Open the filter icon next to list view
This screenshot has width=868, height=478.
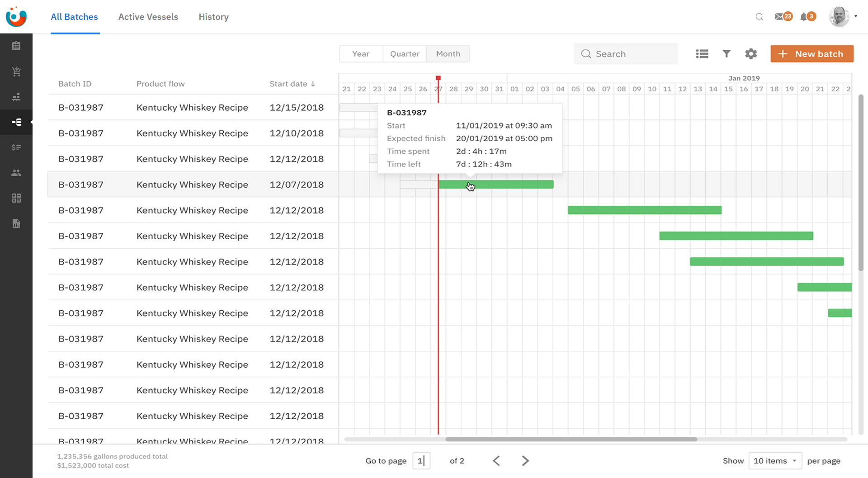click(x=726, y=53)
